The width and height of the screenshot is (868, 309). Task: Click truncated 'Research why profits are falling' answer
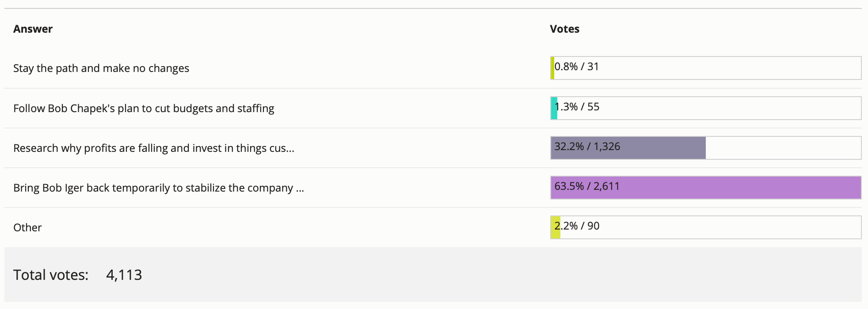pos(154,148)
